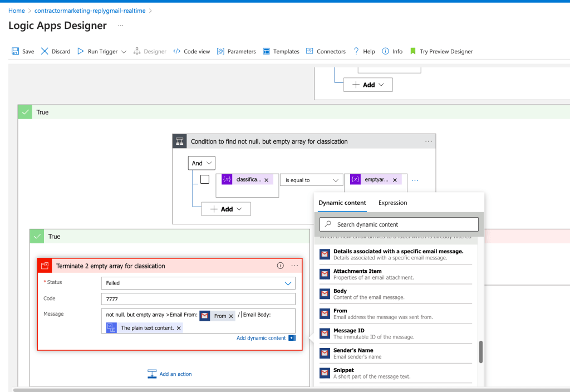The image size is (570, 392).
Task: Click the Save button label
Action: click(28, 52)
